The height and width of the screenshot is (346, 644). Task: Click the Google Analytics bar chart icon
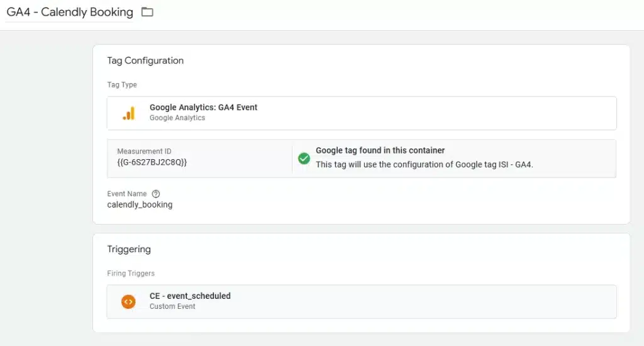[x=128, y=113]
